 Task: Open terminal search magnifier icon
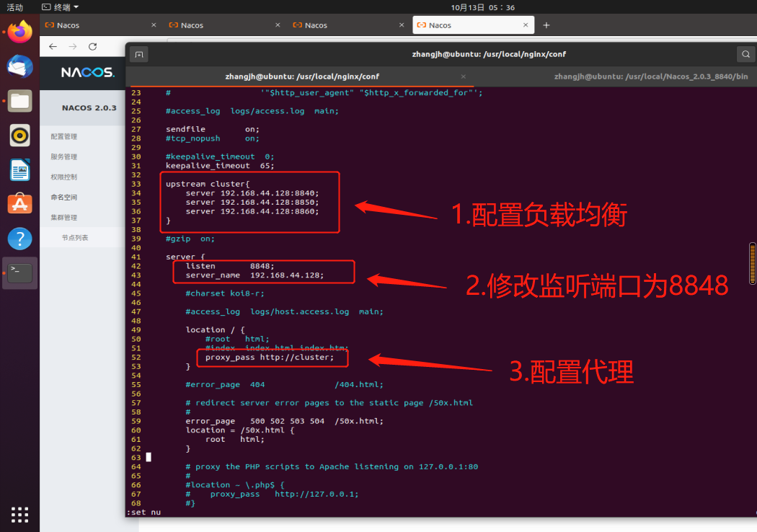point(746,54)
